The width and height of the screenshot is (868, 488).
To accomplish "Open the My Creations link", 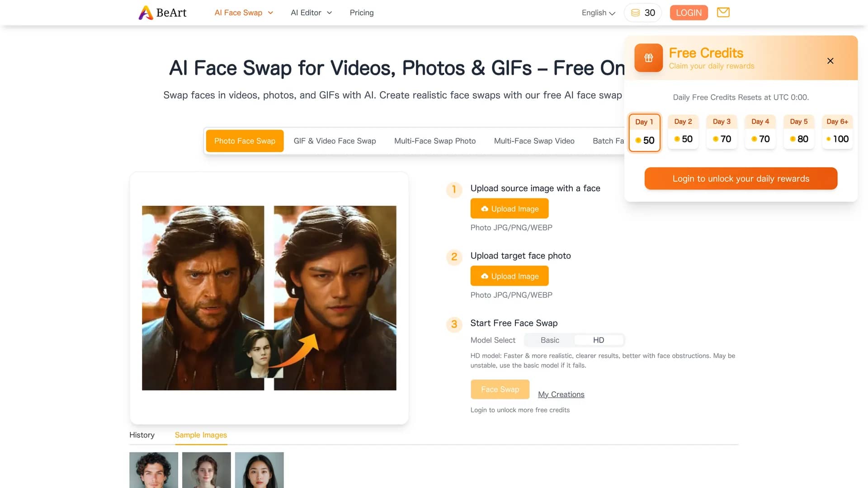I will (x=561, y=394).
